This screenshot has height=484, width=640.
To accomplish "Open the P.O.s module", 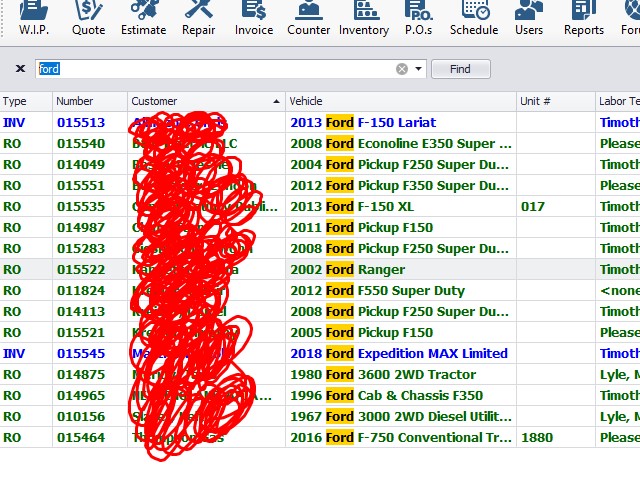I will pos(418,18).
